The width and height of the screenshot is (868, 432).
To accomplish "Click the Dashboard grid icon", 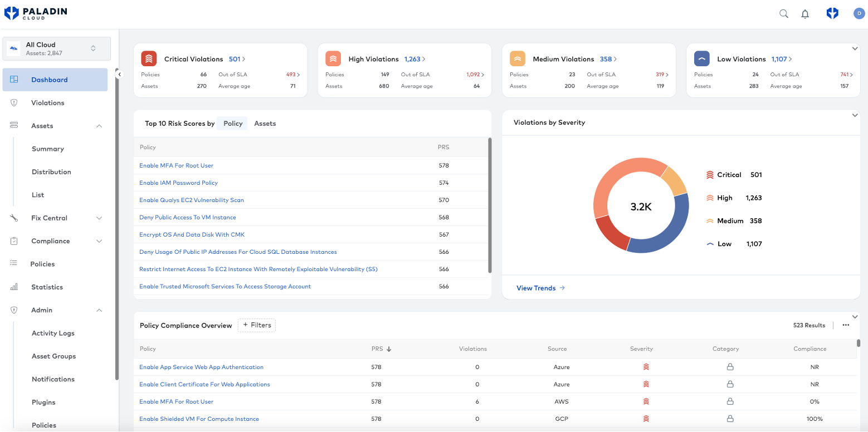I will click(x=14, y=80).
